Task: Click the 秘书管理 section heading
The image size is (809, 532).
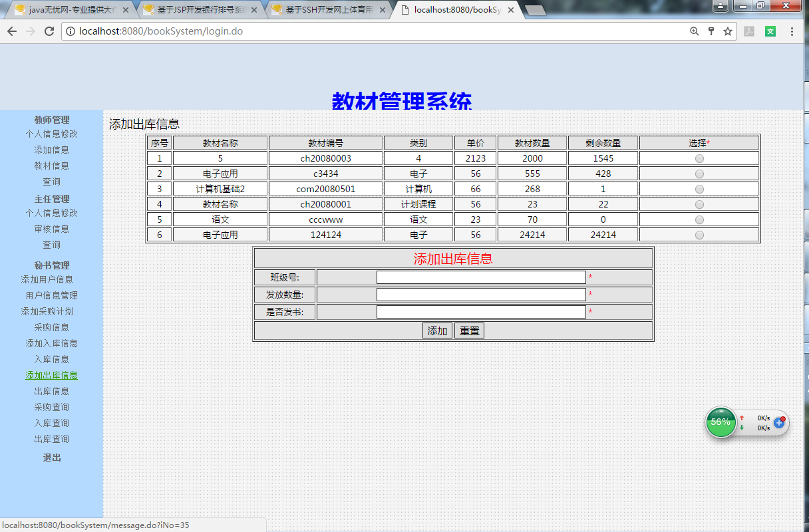Action: [51, 265]
